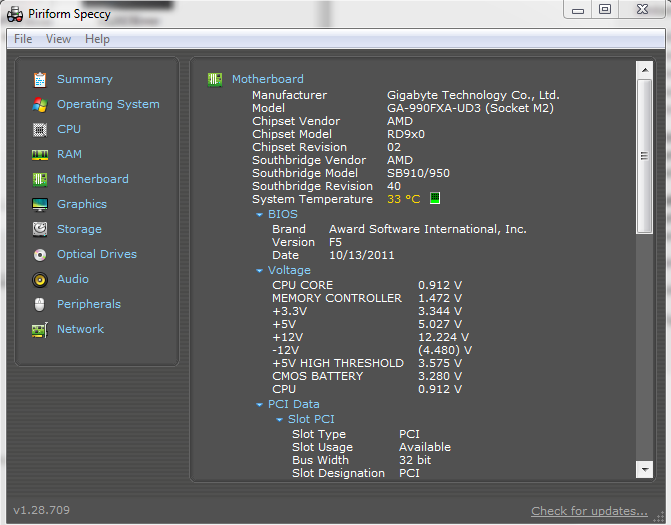Image resolution: width=671 pixels, height=525 pixels.
Task: Open the Graphics section
Action: coord(82,204)
